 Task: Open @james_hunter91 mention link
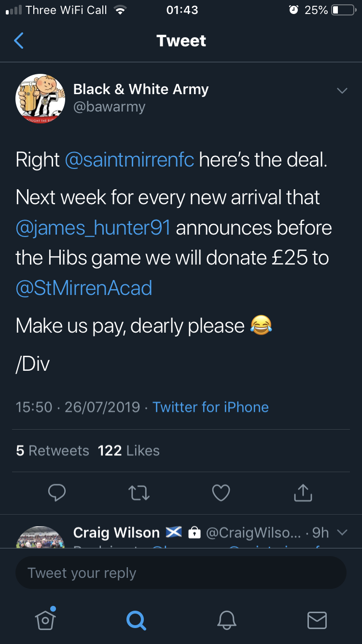[x=93, y=228]
